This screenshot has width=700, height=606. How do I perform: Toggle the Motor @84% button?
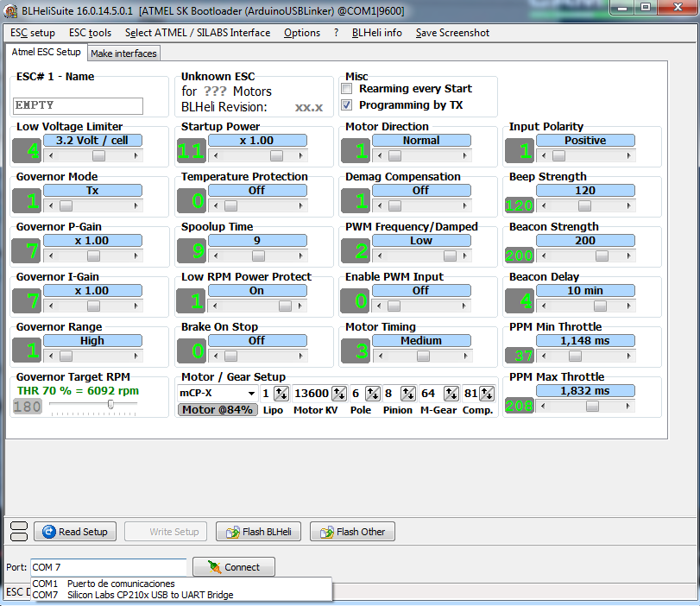217,409
